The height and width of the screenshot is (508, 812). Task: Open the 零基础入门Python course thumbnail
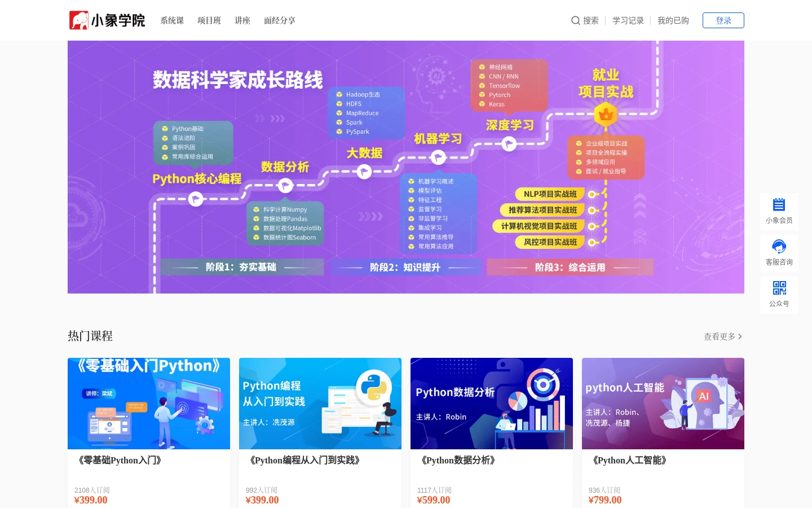(x=149, y=404)
